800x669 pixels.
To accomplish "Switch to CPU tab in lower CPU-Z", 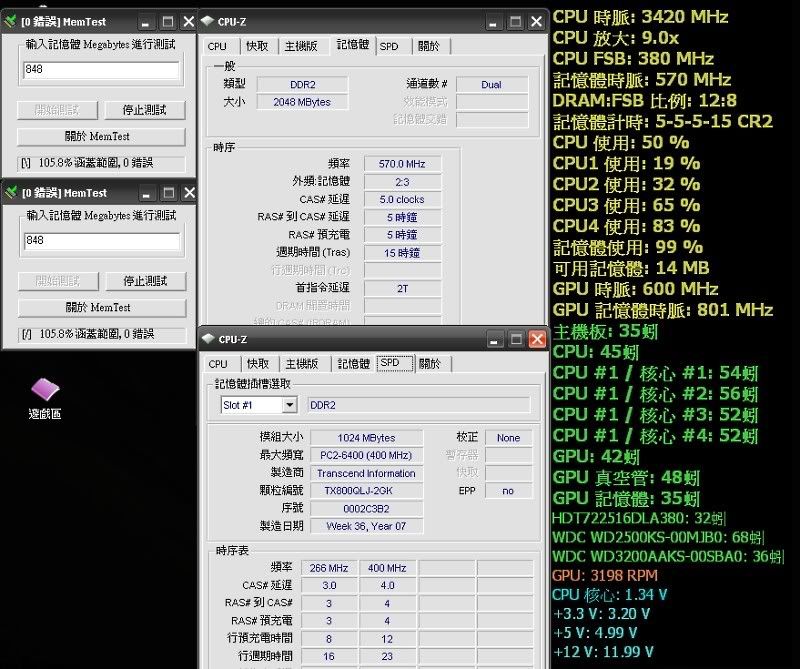I will (218, 364).
